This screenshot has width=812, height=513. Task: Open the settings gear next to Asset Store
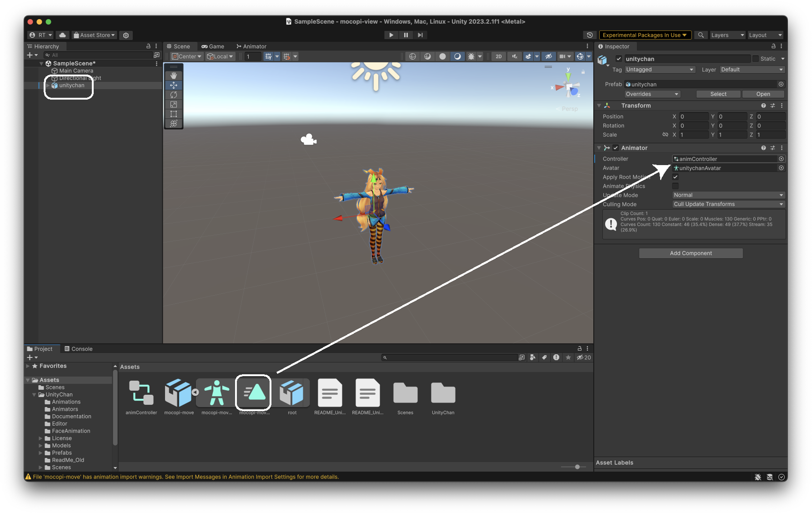tap(126, 35)
